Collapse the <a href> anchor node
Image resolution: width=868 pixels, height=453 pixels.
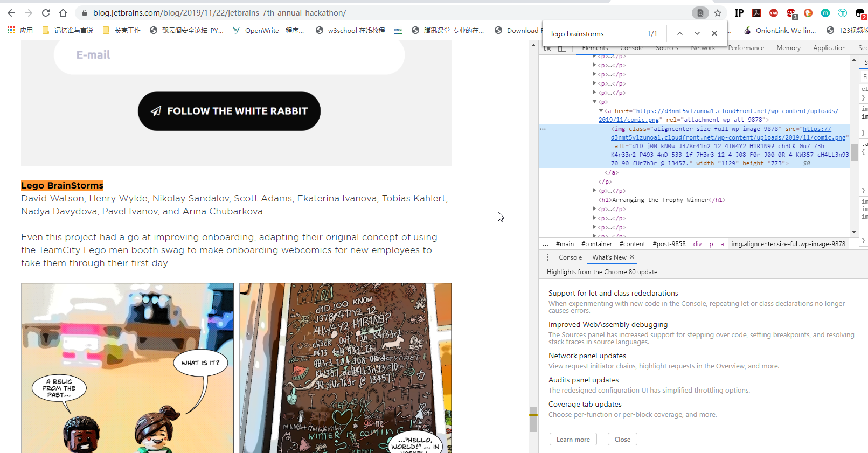pos(601,111)
